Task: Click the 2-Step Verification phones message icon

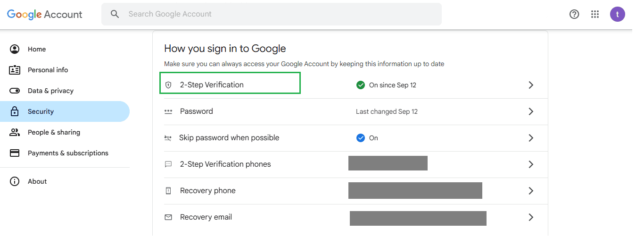Action: [x=168, y=164]
